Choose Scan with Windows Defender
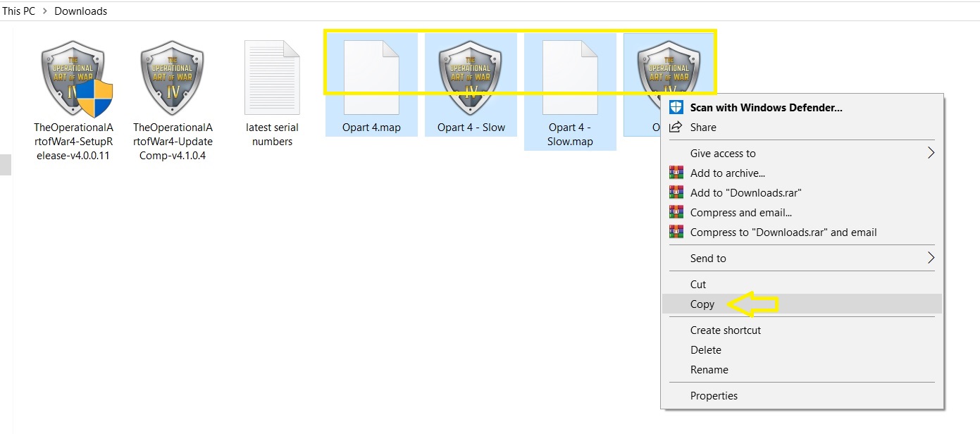The image size is (980, 434). 802,108
